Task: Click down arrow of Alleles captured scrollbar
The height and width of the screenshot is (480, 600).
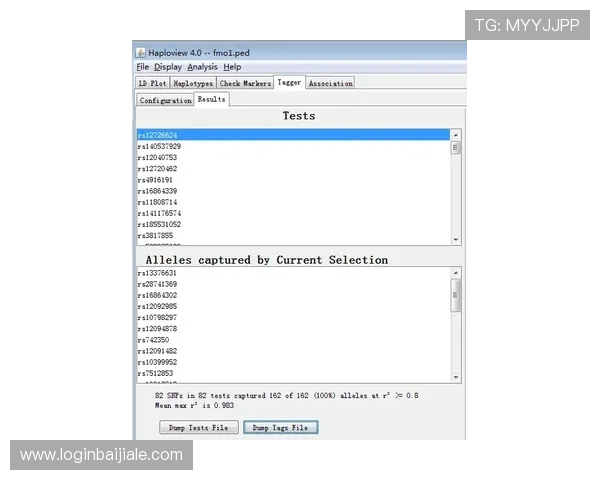Action: pos(456,377)
